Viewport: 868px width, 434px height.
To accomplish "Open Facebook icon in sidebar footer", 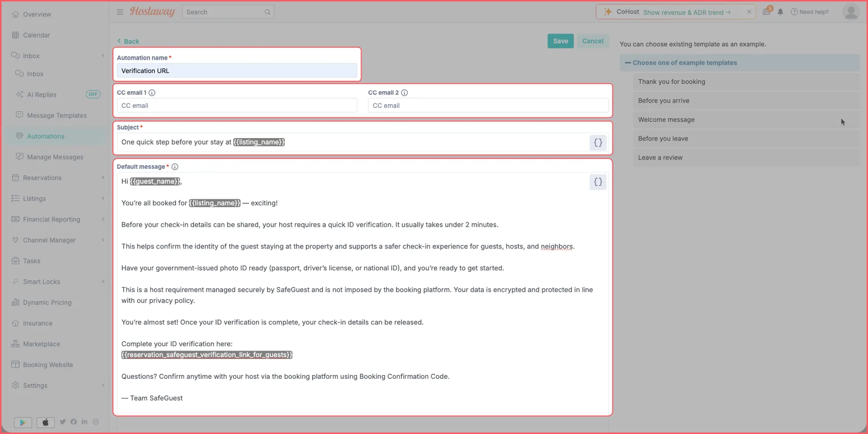I will [73, 422].
